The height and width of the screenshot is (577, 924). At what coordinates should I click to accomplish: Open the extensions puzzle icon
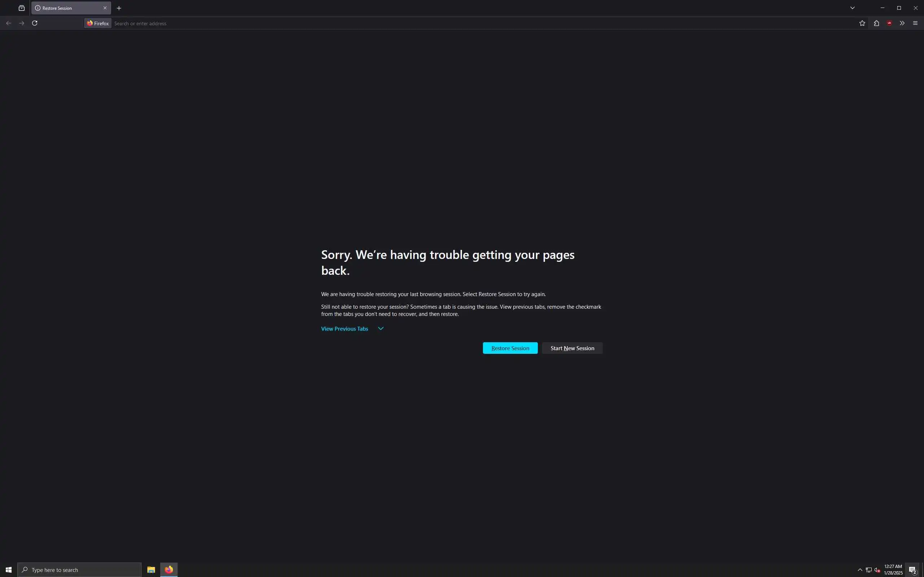coord(876,23)
